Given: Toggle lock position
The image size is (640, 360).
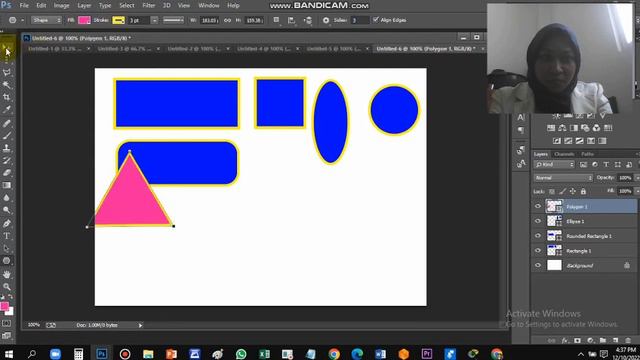Looking at the screenshot, I should (573, 191).
